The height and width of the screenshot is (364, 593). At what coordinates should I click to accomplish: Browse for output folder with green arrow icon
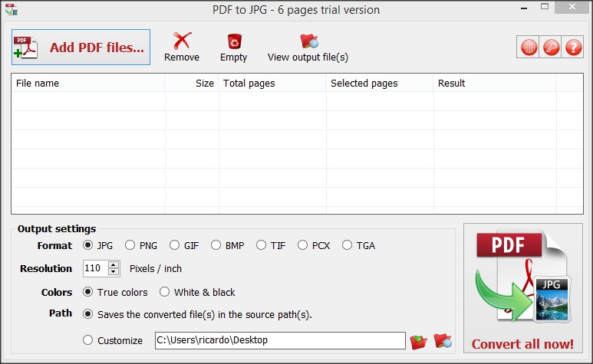click(x=419, y=341)
